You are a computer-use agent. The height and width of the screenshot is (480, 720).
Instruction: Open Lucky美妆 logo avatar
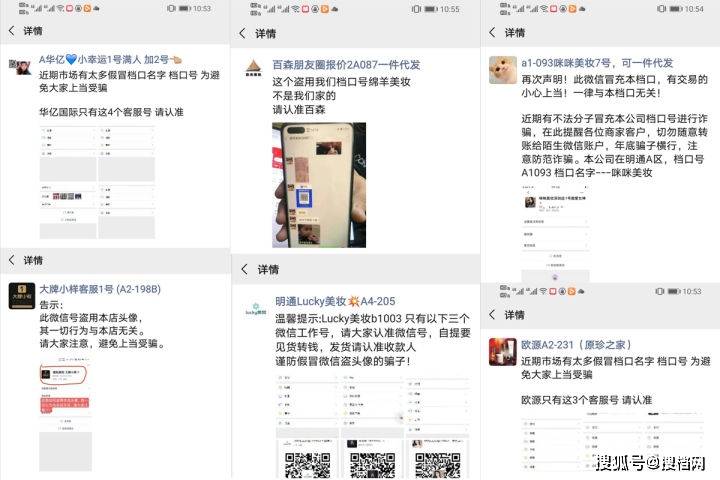(x=256, y=308)
